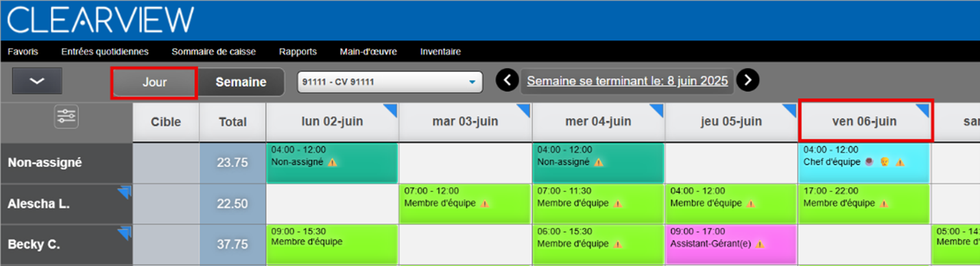980x266 pixels.
Task: Select the ven 06-juin column header
Action: click(x=865, y=121)
